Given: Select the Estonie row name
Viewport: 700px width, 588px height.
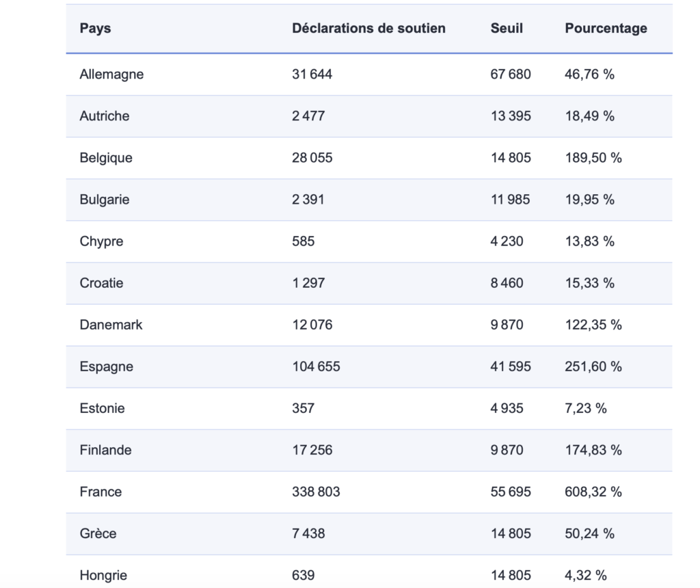Looking at the screenshot, I should click(102, 408).
